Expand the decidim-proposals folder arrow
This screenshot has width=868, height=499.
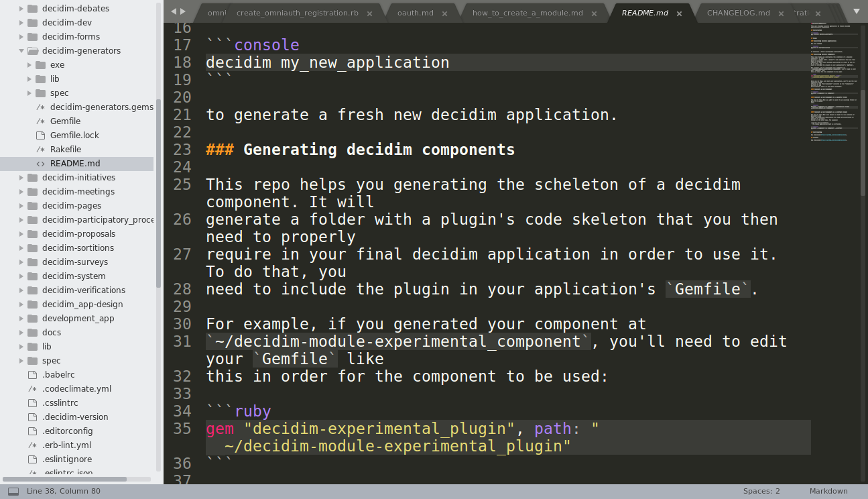(21, 234)
